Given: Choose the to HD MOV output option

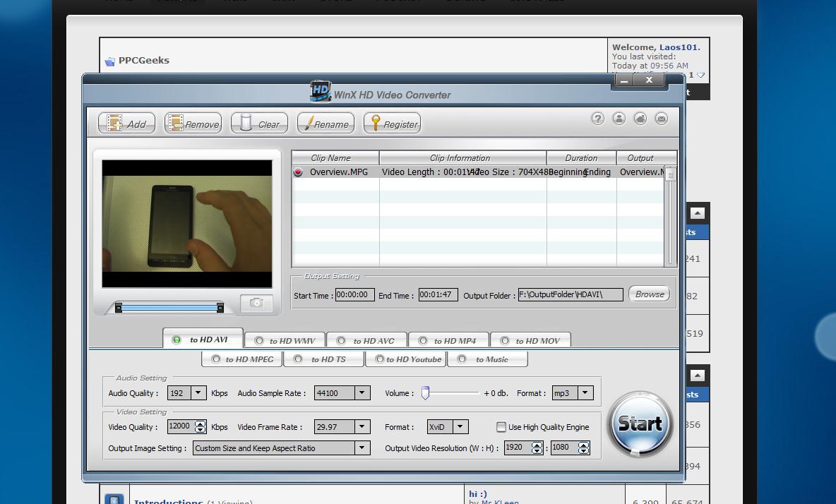Looking at the screenshot, I should (x=531, y=340).
